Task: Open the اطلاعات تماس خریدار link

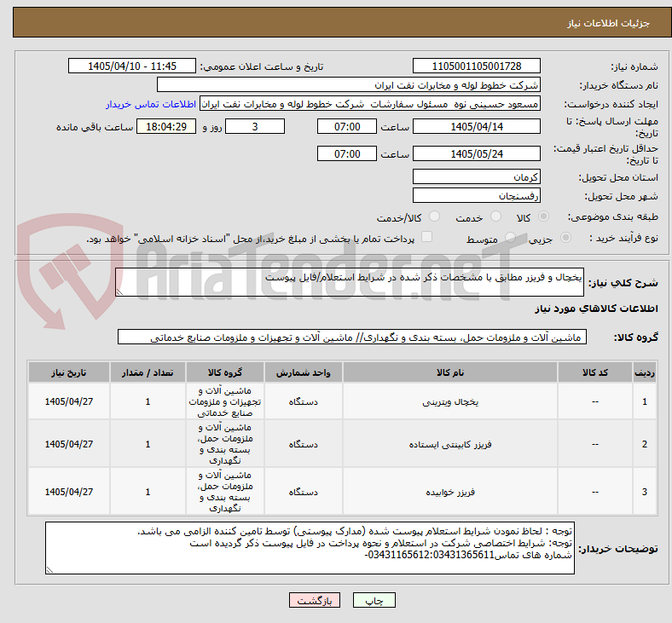Action: [151, 104]
